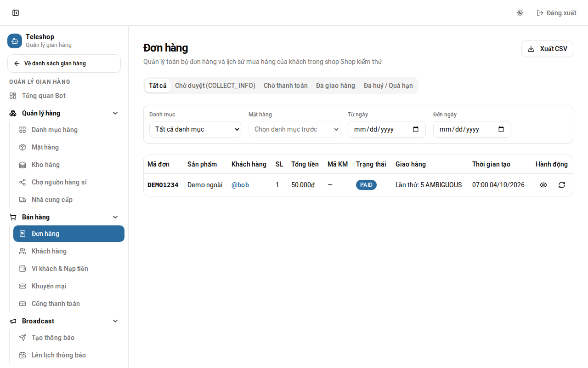
Task: Click the Khách hàng people icon
Action: [x=23, y=251]
